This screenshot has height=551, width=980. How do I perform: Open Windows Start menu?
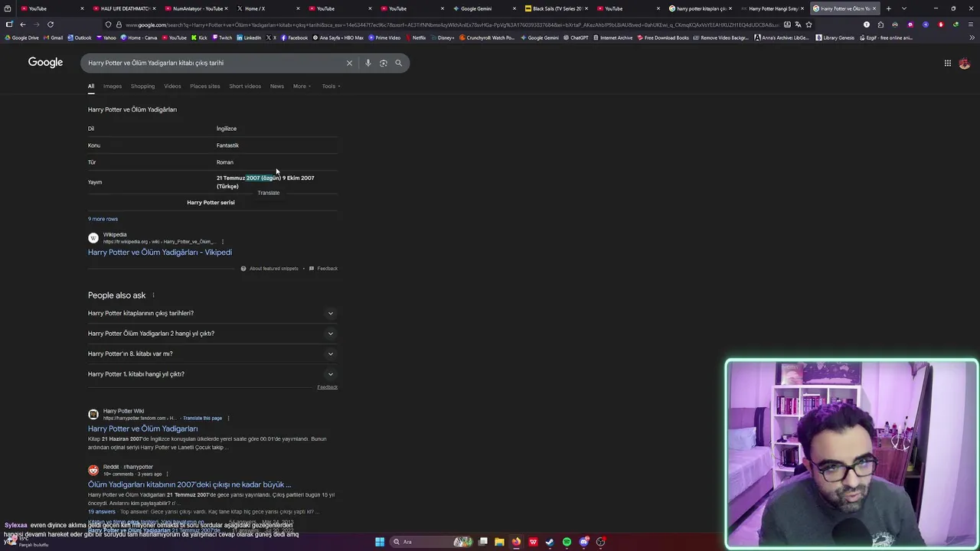pyautogui.click(x=380, y=542)
